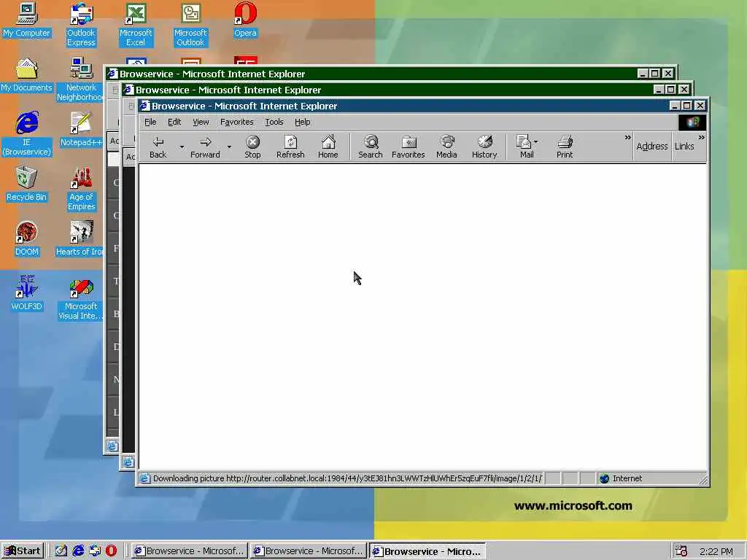Click the system tray scheduler icon
Viewport: 747px width, 560px height.
click(x=681, y=551)
